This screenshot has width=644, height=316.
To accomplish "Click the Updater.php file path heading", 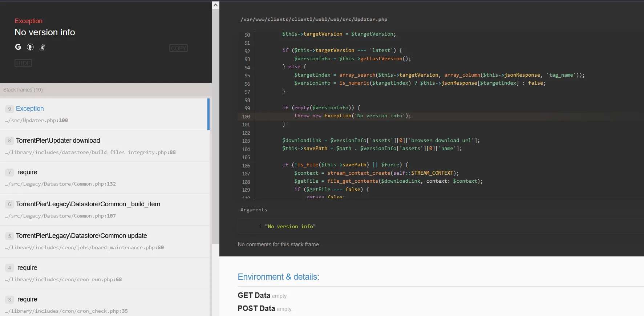I will point(314,19).
